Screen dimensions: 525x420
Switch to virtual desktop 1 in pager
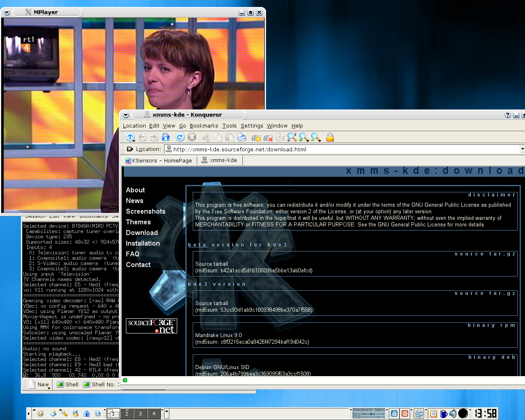click(113, 413)
